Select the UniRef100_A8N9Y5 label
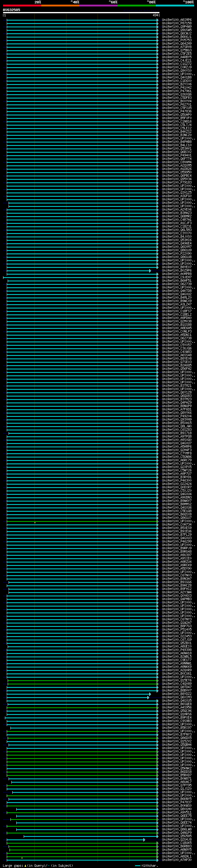 pos(176,850)
